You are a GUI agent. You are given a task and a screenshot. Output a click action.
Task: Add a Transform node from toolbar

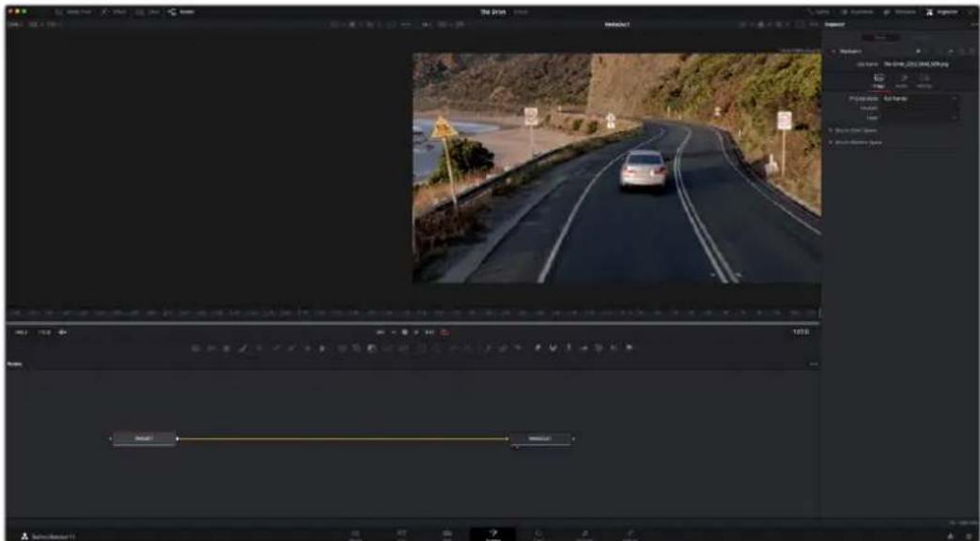[403, 348]
